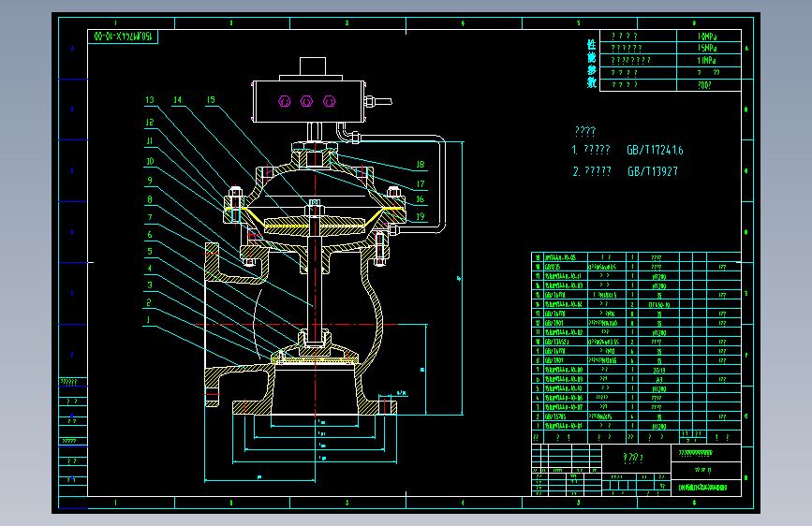812x526 pixels.
Task: Click part callout number 19
Action: (421, 216)
